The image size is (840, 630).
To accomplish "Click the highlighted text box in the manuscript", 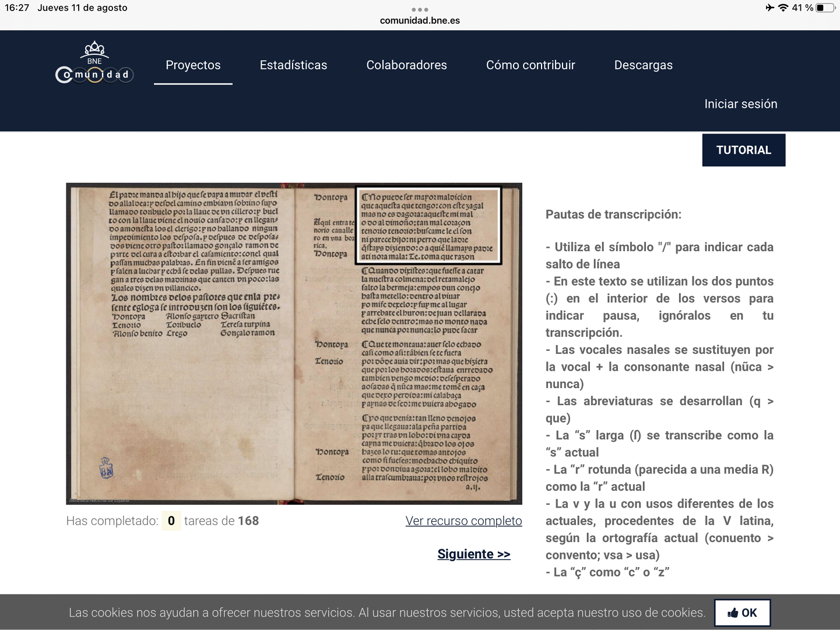I will click(428, 225).
